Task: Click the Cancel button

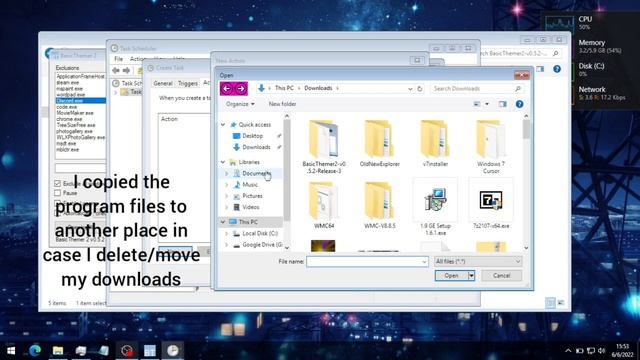Action: (501, 276)
